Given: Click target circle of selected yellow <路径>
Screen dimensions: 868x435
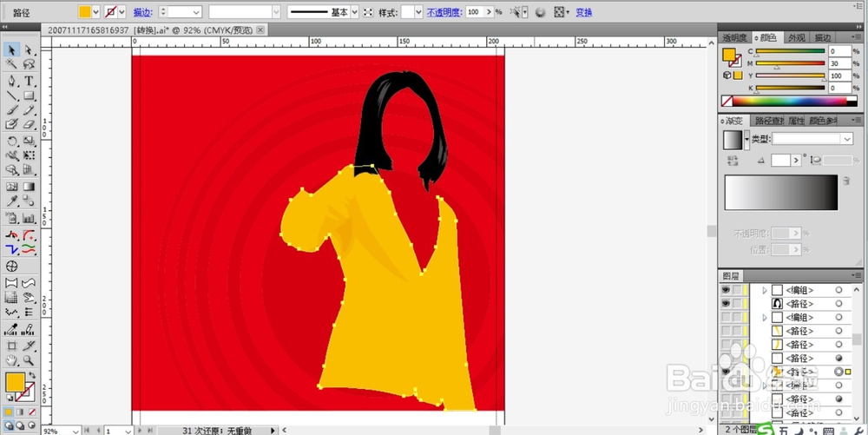Looking at the screenshot, I should point(838,372).
